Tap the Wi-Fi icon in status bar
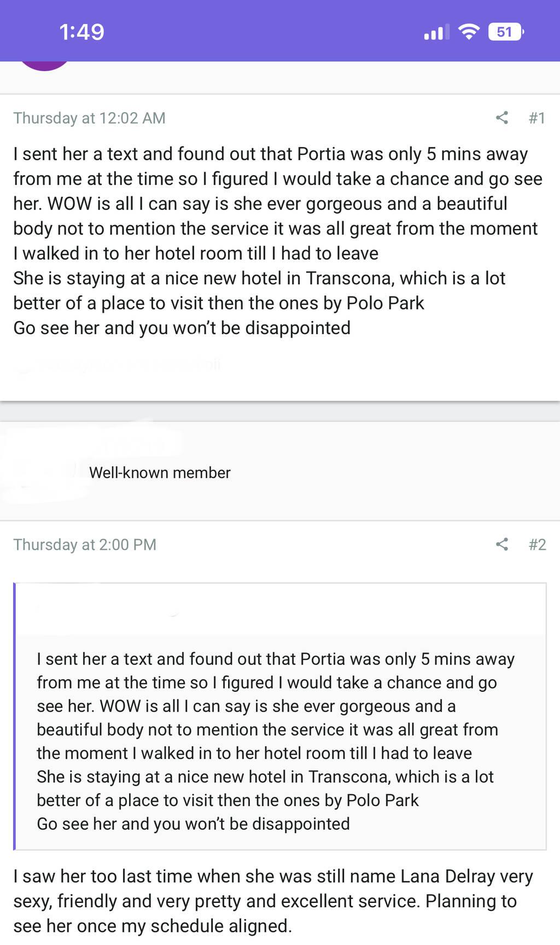560x945 pixels. 469,32
